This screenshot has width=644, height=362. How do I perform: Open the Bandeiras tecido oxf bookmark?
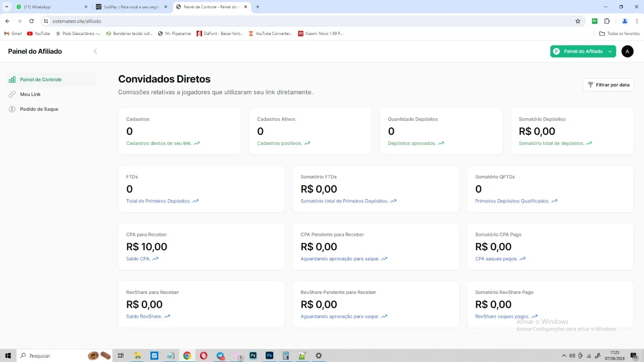[129, 34]
